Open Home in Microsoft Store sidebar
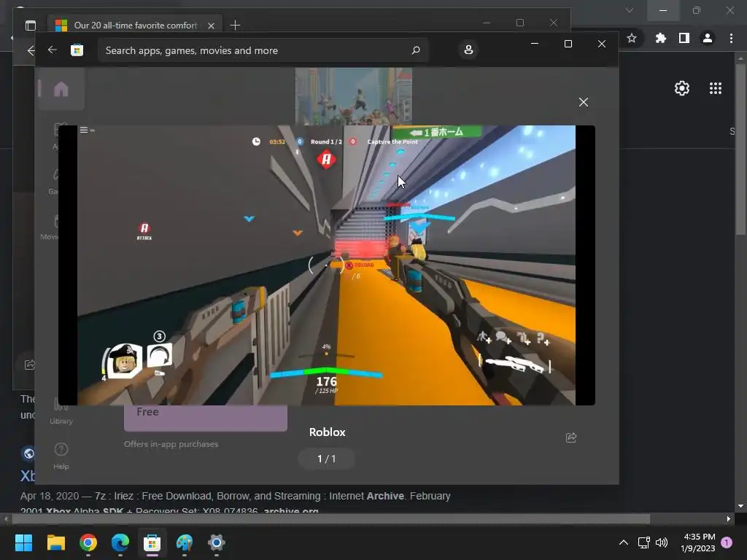Screen dimensions: 747x560 61,89
